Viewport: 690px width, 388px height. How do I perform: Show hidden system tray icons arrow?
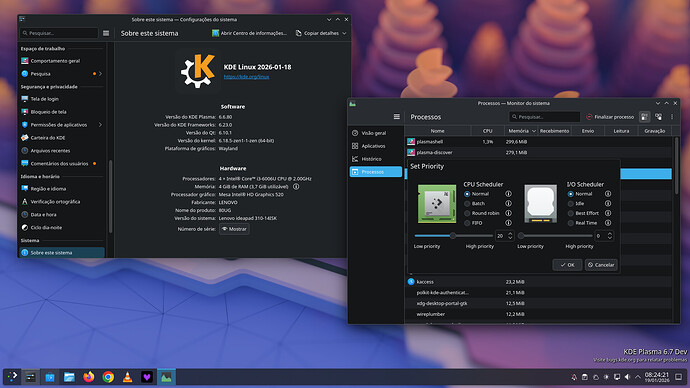click(638, 377)
